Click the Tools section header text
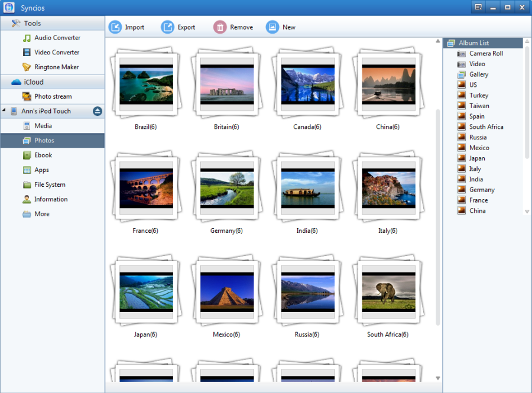 [33, 24]
